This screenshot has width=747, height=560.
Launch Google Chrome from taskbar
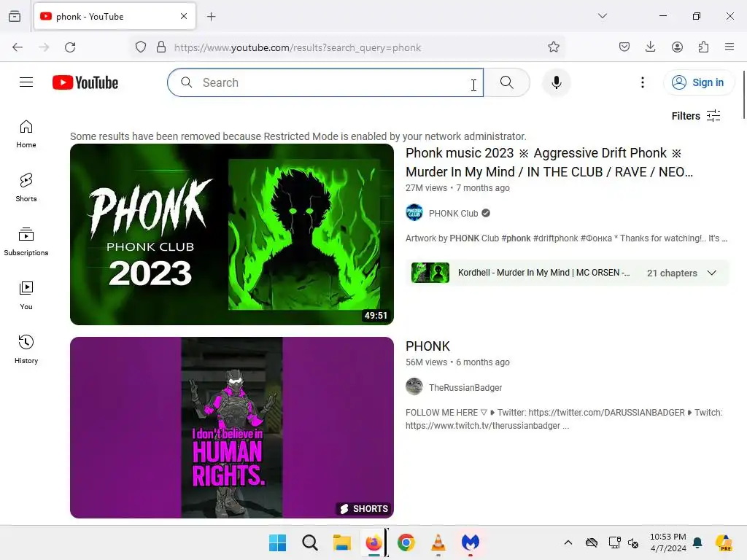pos(406,542)
